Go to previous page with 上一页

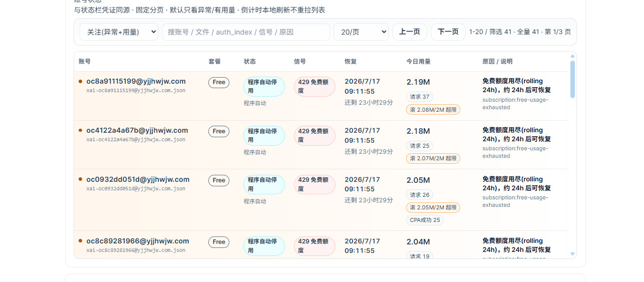[410, 32]
